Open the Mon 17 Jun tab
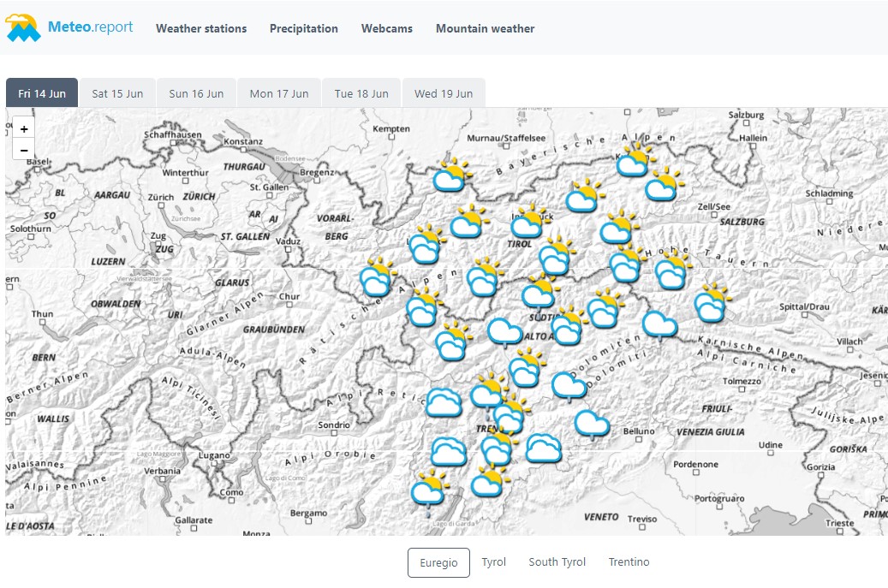This screenshot has width=888, height=588. [x=279, y=93]
